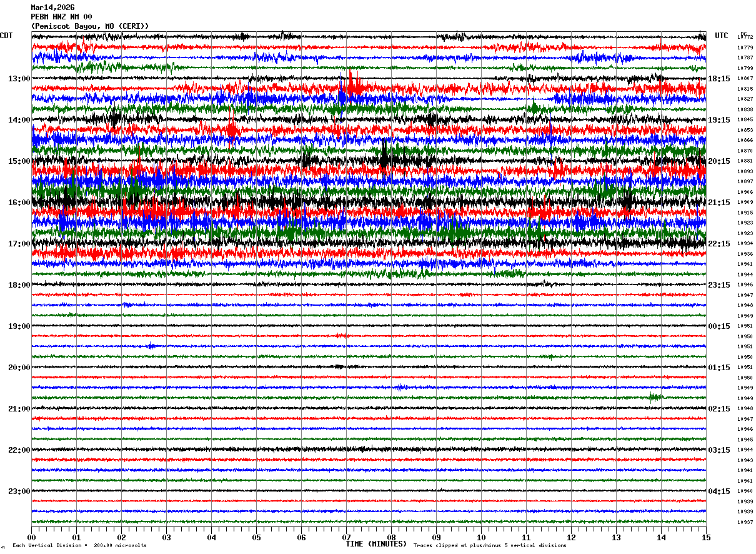Select the 18:00 CDT hour label
The image size is (756, 554).
pyautogui.click(x=19, y=285)
